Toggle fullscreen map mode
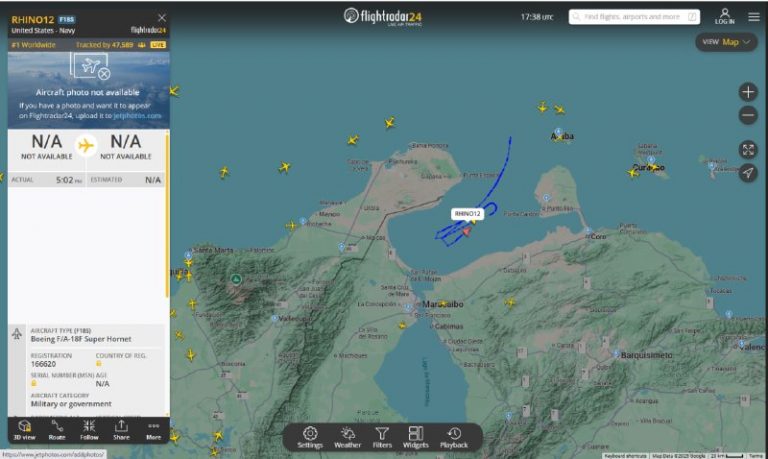768x459 pixels. click(x=748, y=150)
